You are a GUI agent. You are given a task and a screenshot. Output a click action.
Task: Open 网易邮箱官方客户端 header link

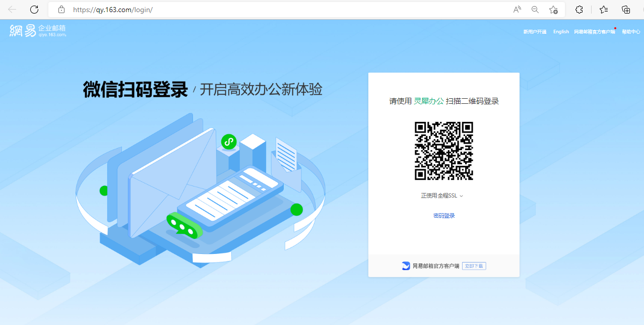pos(595,32)
